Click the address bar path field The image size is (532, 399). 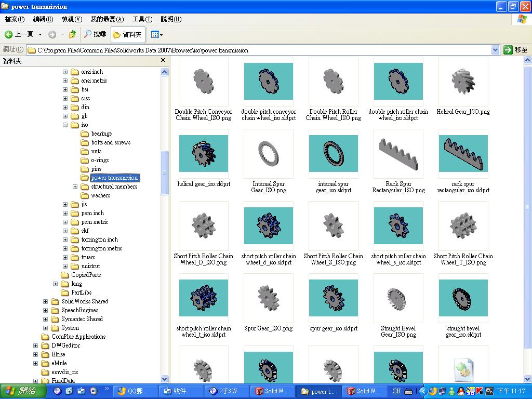(259, 50)
